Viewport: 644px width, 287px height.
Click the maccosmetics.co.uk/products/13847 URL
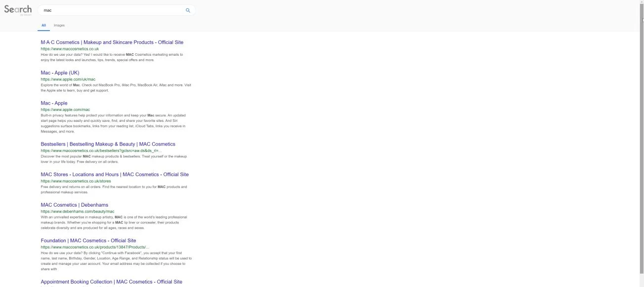click(95, 248)
